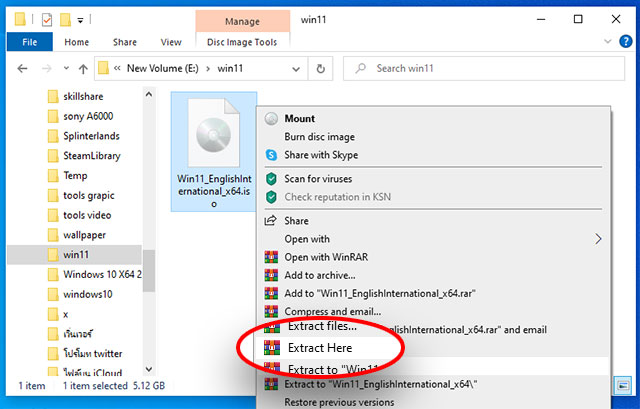
Task: Click sidebar scroll down arrow
Action: click(149, 369)
